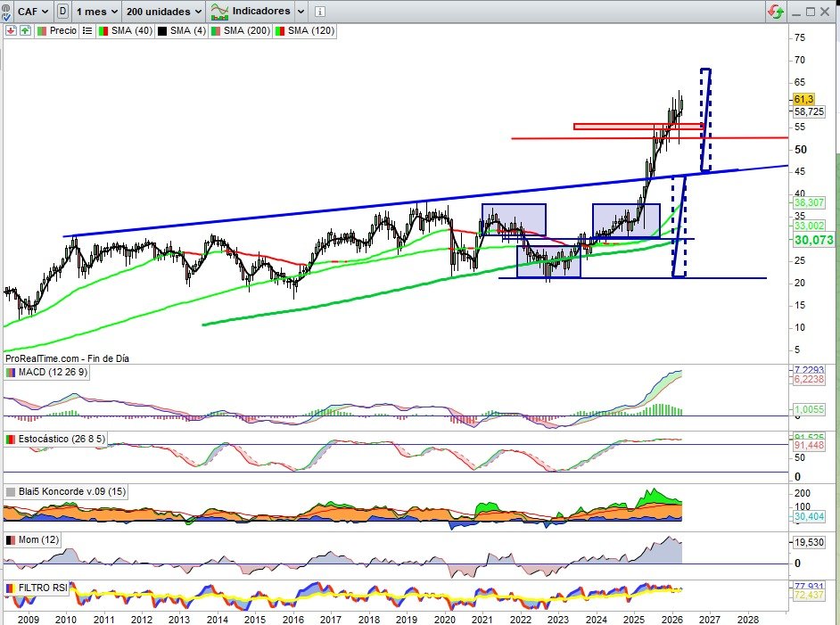Open the Estocástico (26 8 5) panel label
The image size is (840, 625).
62,440
